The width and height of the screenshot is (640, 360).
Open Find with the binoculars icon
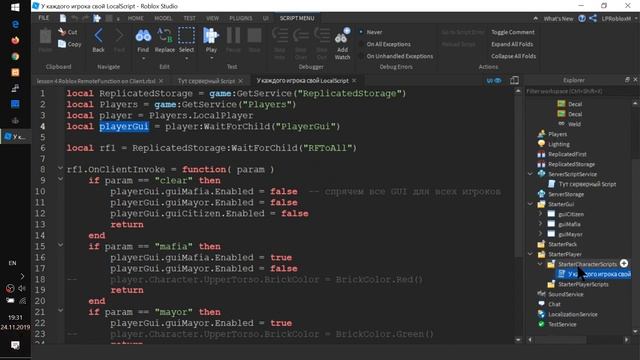tap(143, 36)
